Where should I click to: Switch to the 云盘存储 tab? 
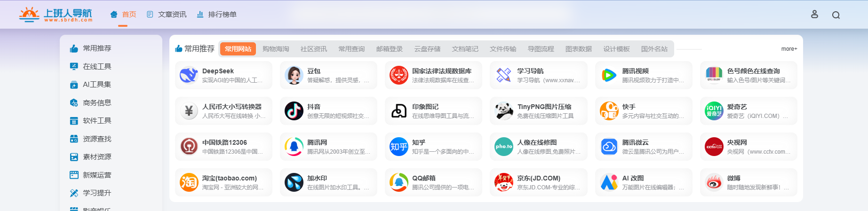pos(427,49)
